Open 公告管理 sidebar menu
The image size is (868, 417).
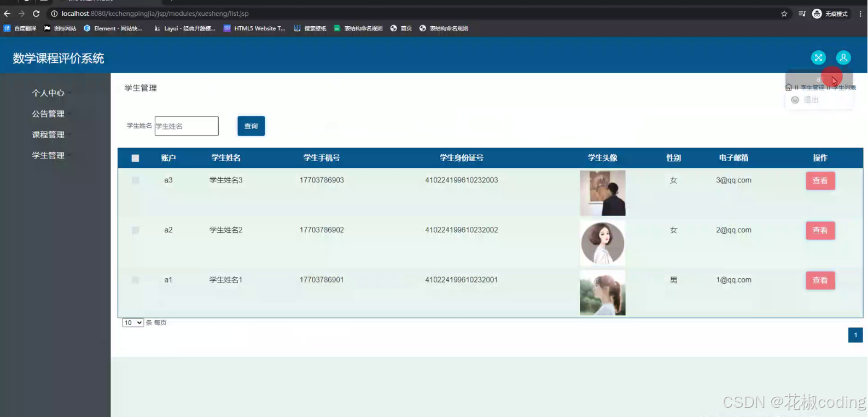(x=48, y=114)
